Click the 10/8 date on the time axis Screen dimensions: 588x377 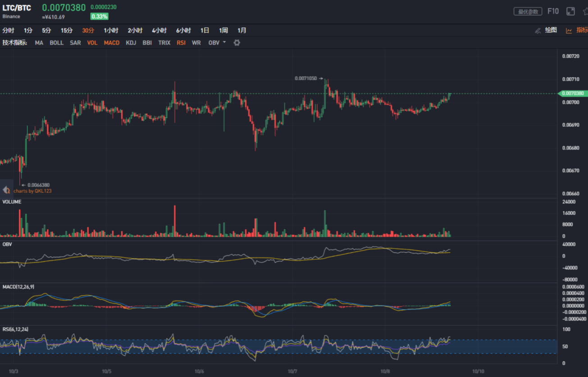(x=385, y=372)
